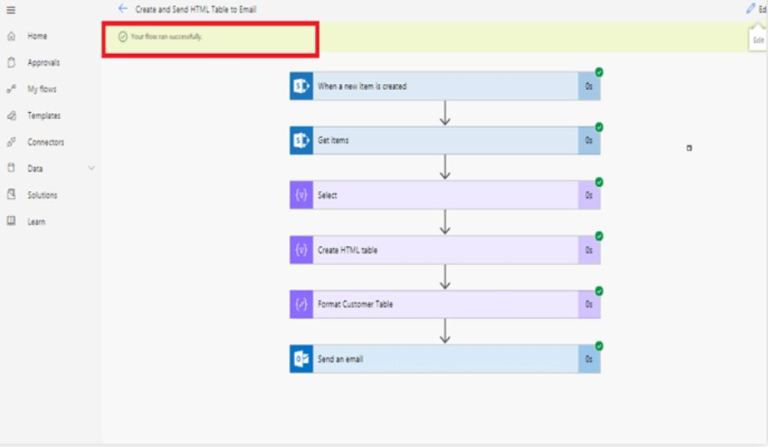Go back using the left arrow
Viewport: 768px width, 447px height.
[x=122, y=9]
